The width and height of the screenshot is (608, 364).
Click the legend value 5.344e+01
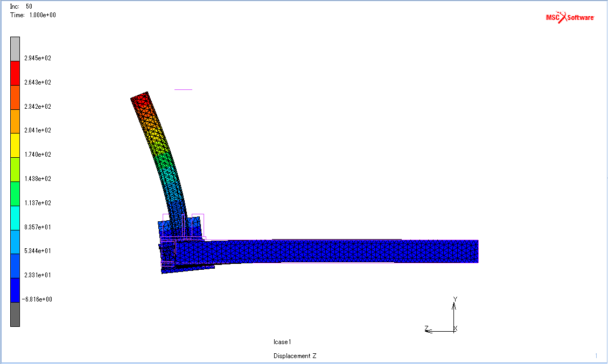[x=38, y=251]
